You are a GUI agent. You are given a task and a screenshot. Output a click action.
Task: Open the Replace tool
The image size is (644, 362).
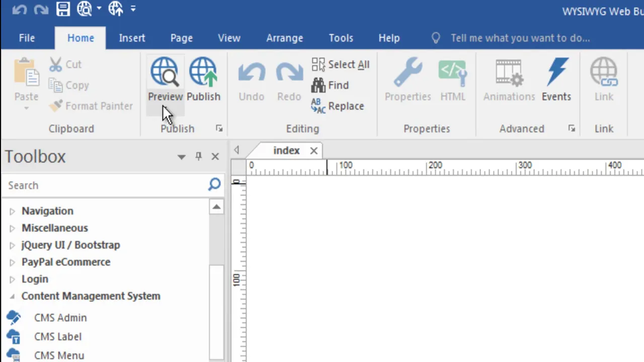(x=338, y=106)
